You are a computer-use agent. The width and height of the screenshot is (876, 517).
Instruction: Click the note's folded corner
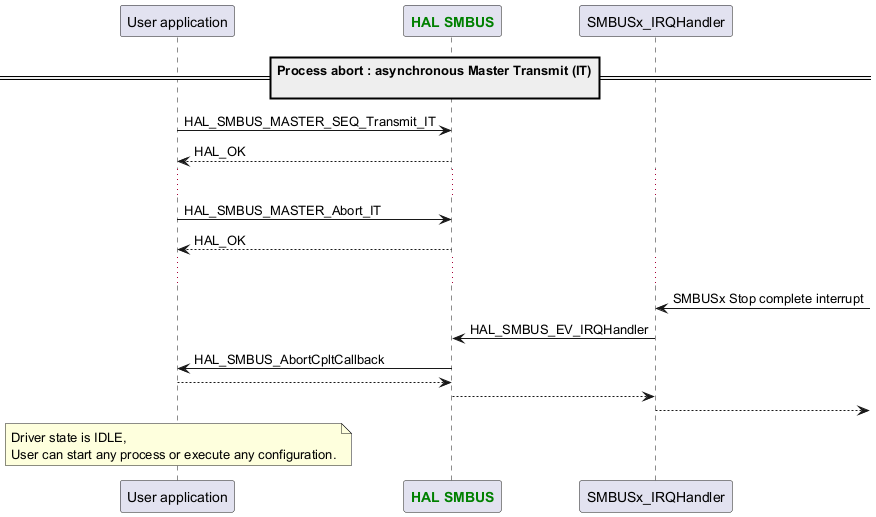coord(347,428)
